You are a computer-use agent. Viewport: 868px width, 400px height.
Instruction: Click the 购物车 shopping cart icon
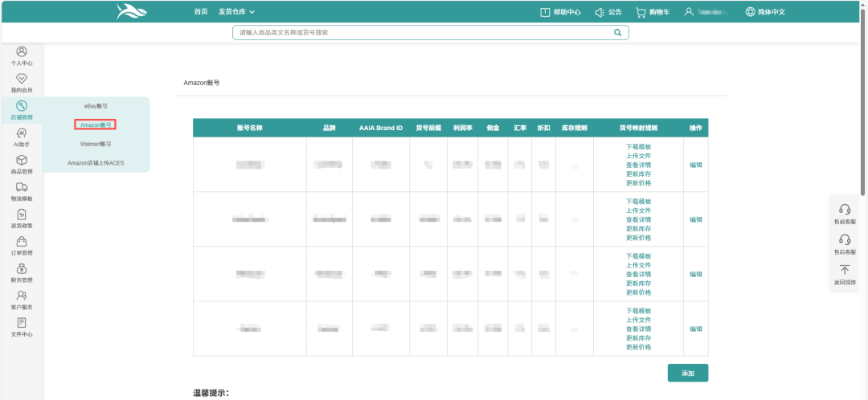[x=641, y=12]
